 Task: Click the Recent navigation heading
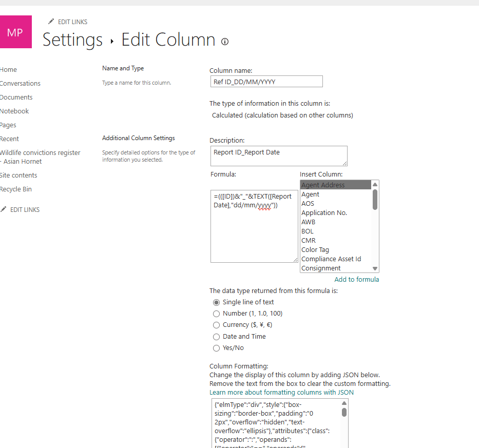click(9, 139)
